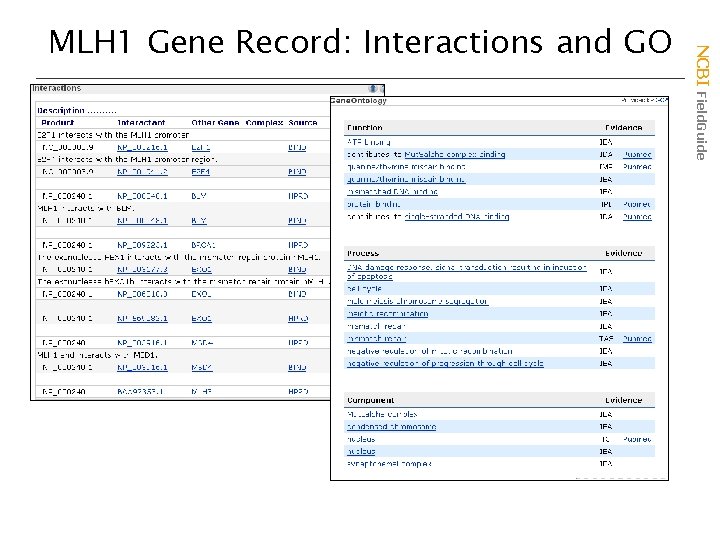
Task: Click the Other Gene column header
Action: click(x=215, y=123)
